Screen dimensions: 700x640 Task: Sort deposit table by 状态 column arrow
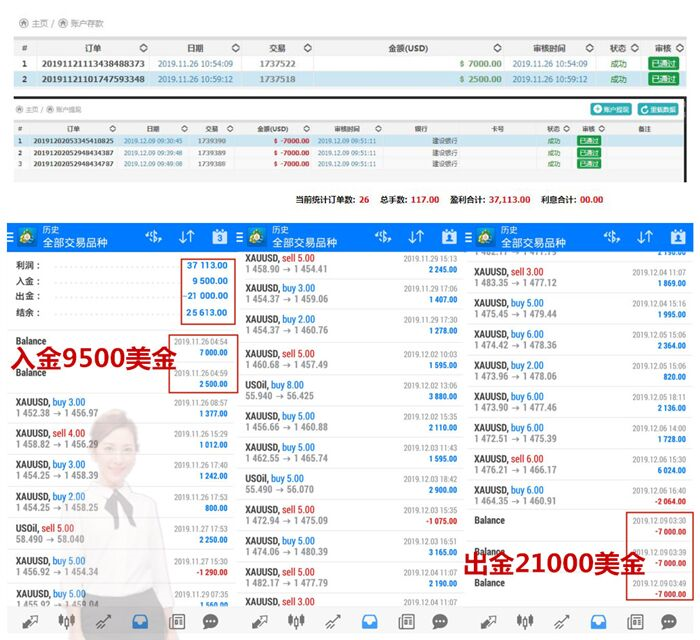point(635,48)
